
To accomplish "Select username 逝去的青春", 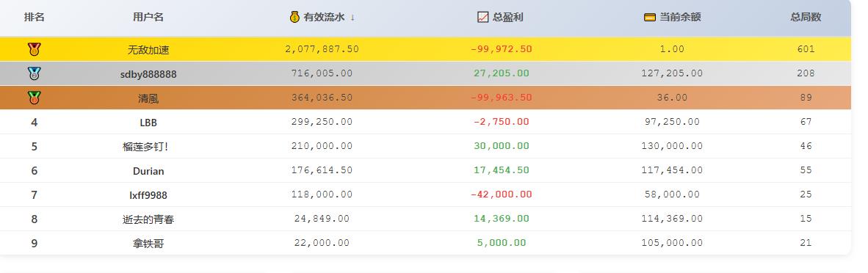I will coord(148,220).
